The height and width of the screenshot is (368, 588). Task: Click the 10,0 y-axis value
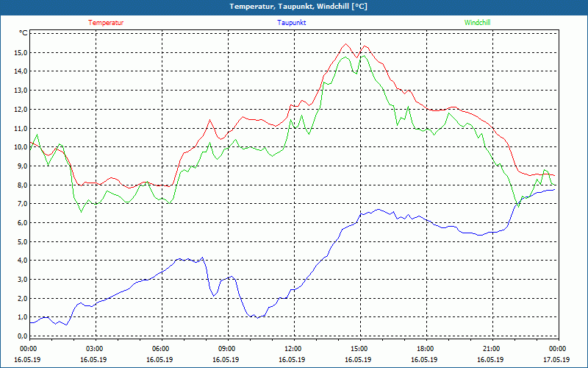(21, 146)
